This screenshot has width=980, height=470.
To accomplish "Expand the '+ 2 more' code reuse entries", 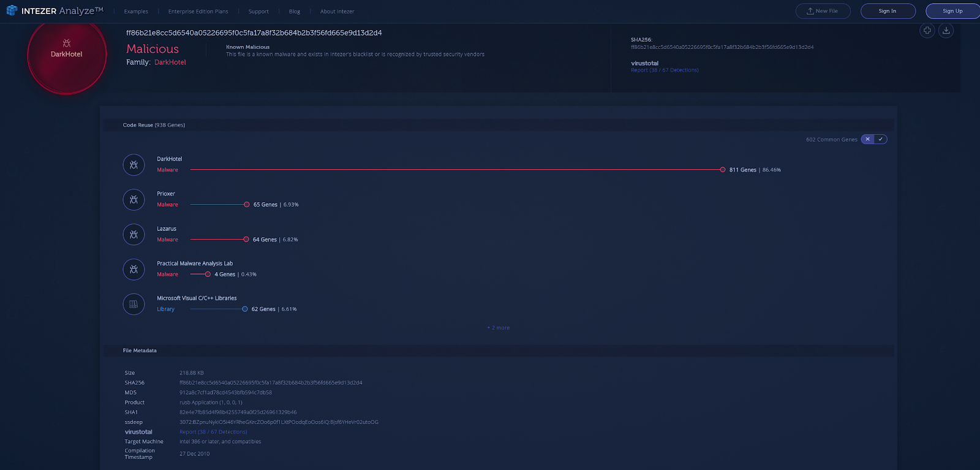I will (499, 328).
